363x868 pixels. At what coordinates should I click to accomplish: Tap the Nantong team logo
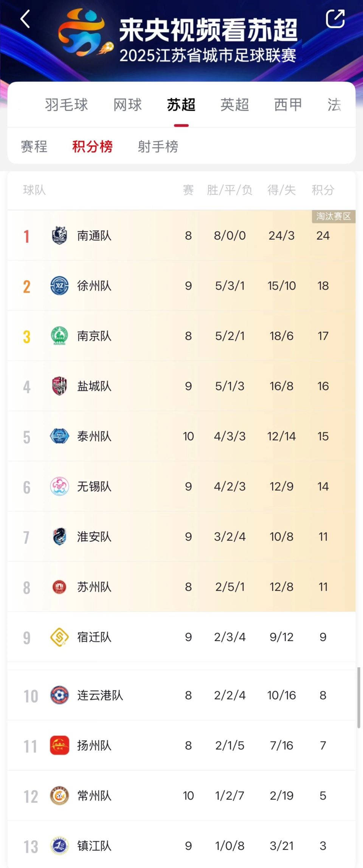tap(59, 236)
